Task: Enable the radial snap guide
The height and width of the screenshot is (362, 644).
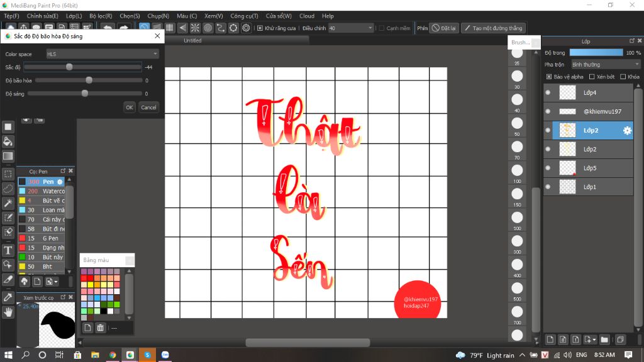Action: click(195, 28)
